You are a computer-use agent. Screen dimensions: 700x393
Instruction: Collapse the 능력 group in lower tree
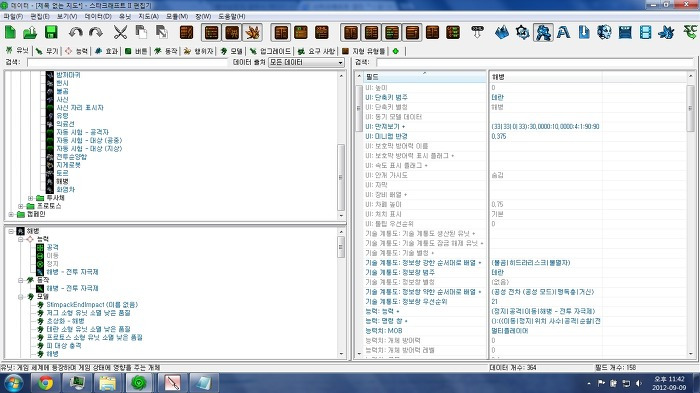[21, 239]
